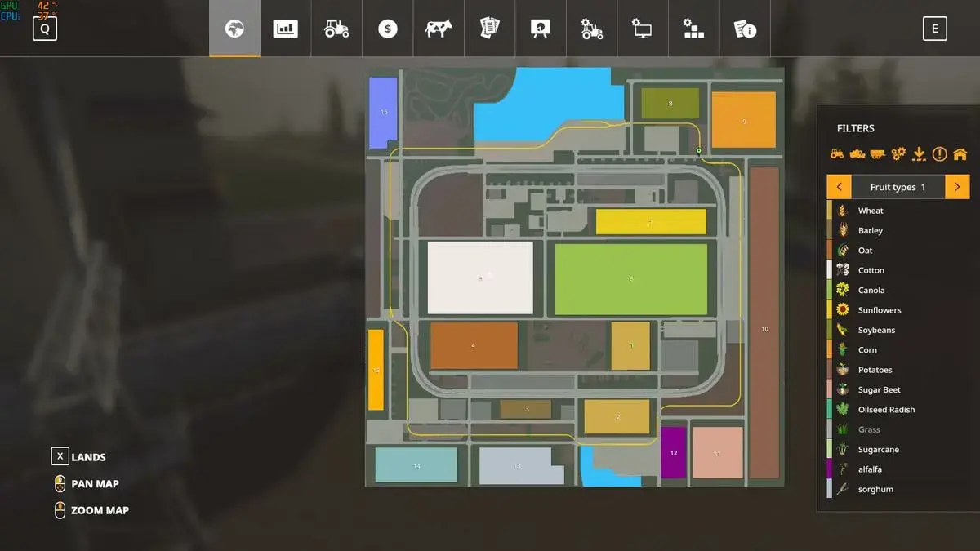Enable the greyed-out Grass filter
This screenshot has height=551, width=980.
[869, 429]
